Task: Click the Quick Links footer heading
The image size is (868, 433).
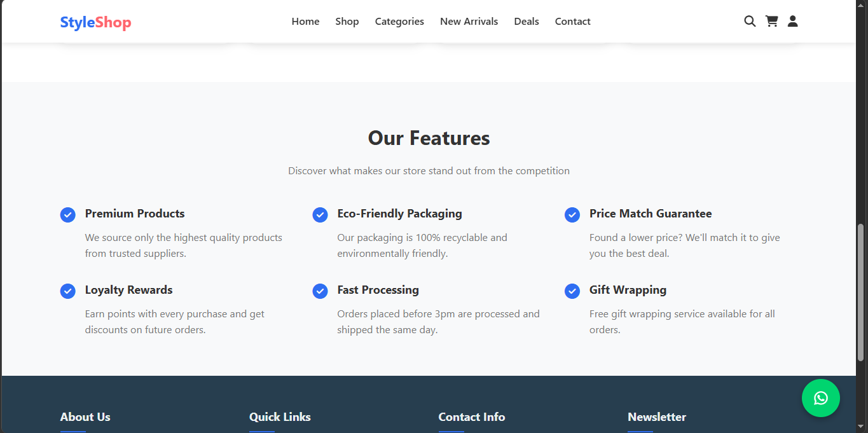Action: (x=280, y=417)
